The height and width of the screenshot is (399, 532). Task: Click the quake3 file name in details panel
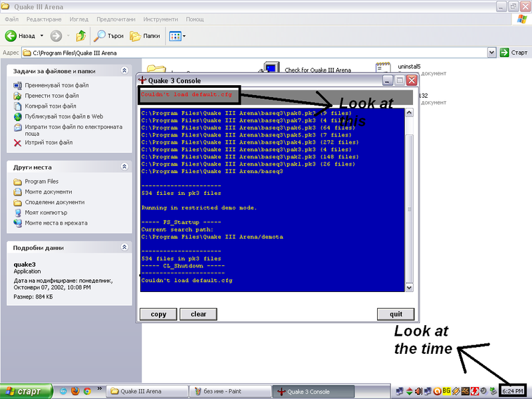click(25, 264)
